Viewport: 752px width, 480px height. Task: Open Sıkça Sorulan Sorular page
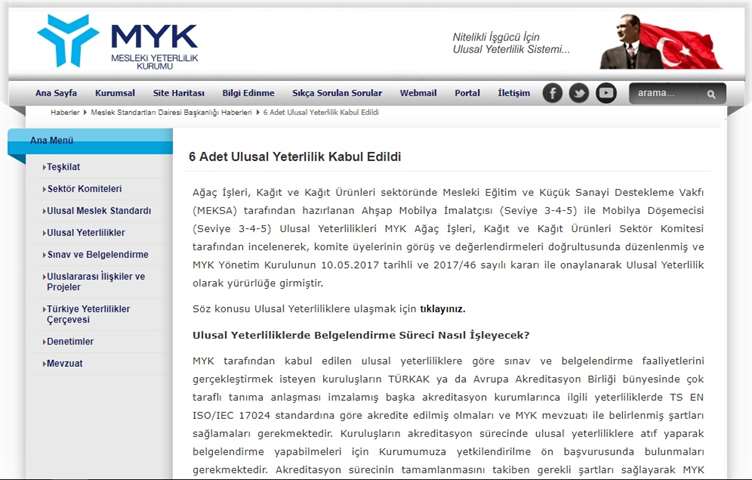tap(337, 93)
